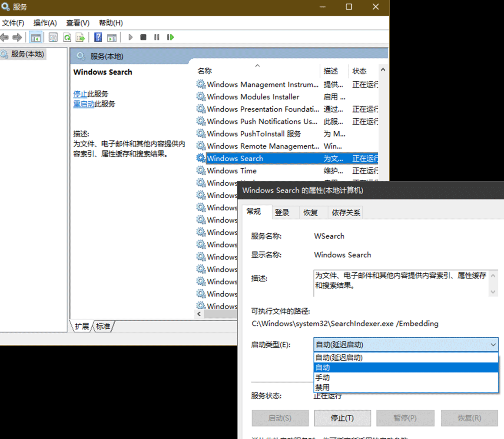Toggle the show/hide action pane toolbar icon
504x439 pixels.
pyautogui.click(x=112, y=37)
